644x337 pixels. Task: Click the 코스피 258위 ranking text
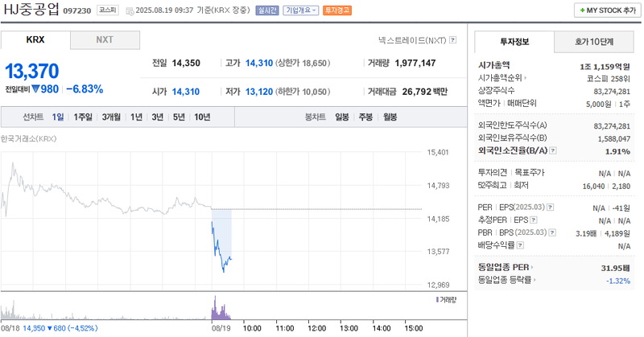click(609, 79)
